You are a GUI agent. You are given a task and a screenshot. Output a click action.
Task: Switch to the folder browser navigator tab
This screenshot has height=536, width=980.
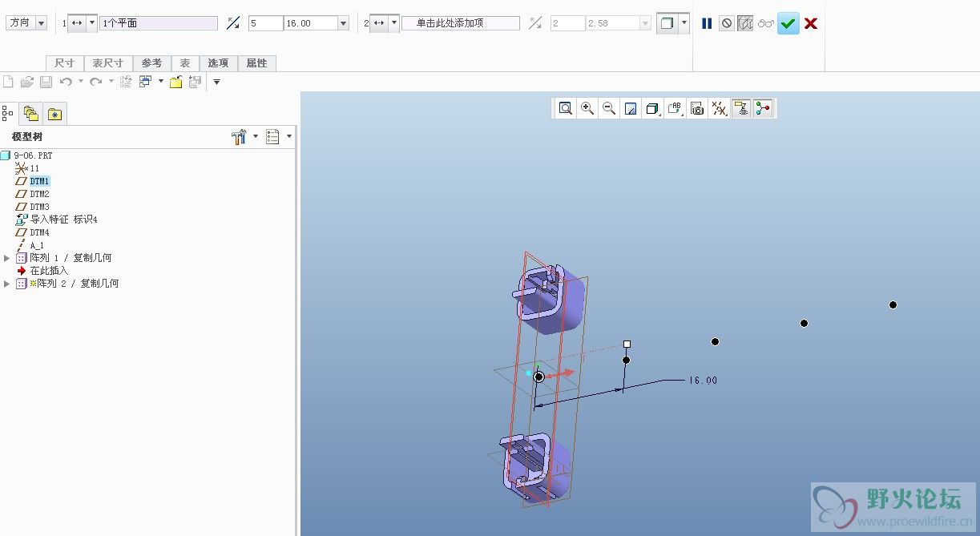[31, 114]
